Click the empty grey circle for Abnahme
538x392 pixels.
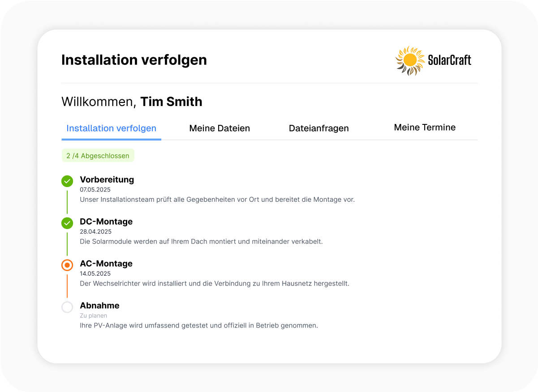click(x=67, y=307)
